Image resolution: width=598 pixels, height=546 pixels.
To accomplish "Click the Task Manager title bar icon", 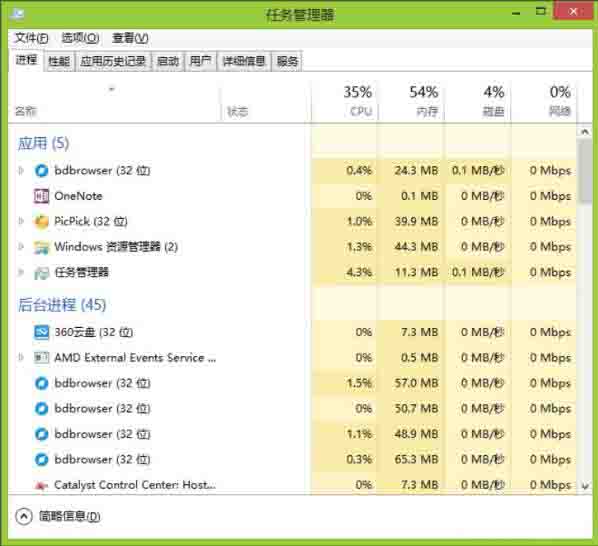I will point(17,14).
